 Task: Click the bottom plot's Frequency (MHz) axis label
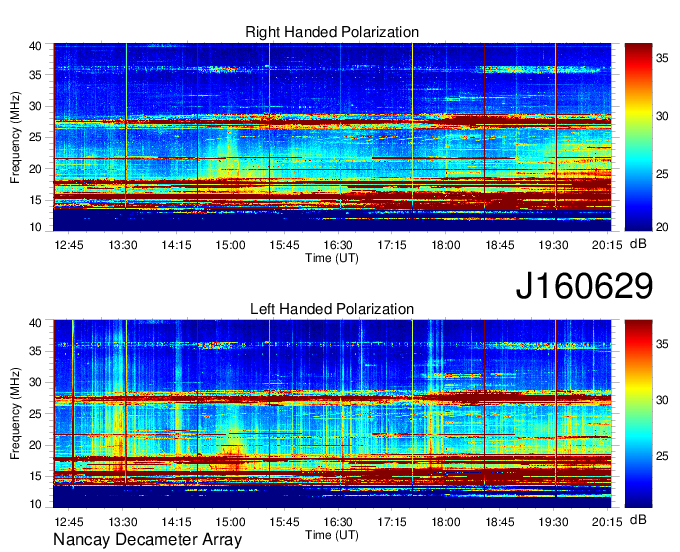tap(15, 414)
